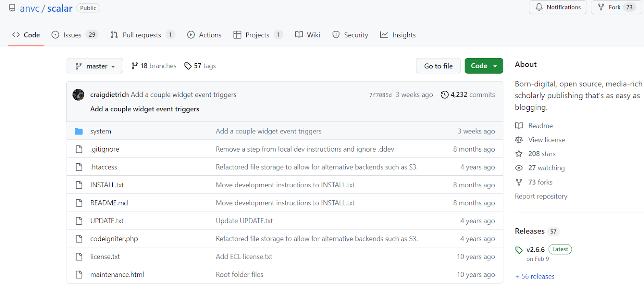
Task: Click the file icon for codeigniter.php
Action: click(79, 239)
